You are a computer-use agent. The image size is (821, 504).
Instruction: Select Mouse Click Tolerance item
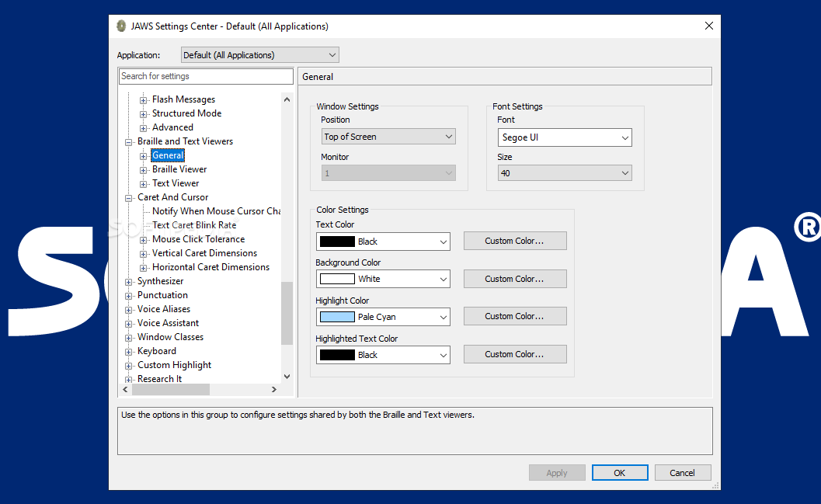click(x=198, y=239)
